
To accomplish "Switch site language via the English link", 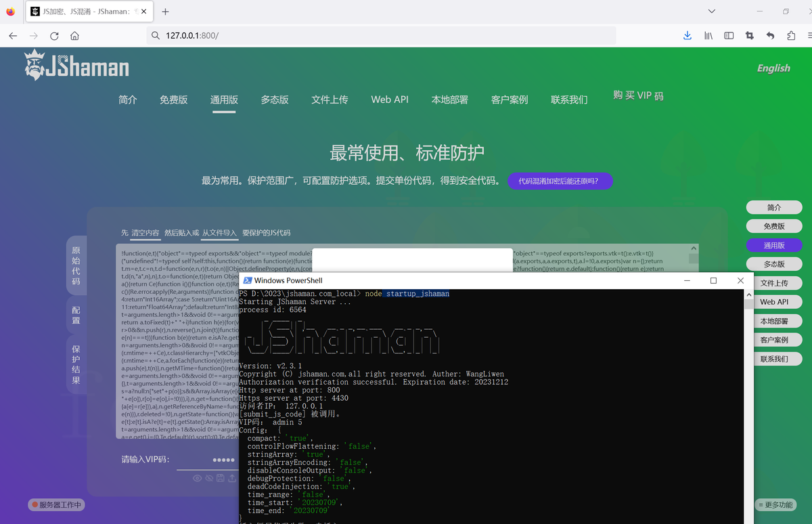I will pyautogui.click(x=773, y=68).
